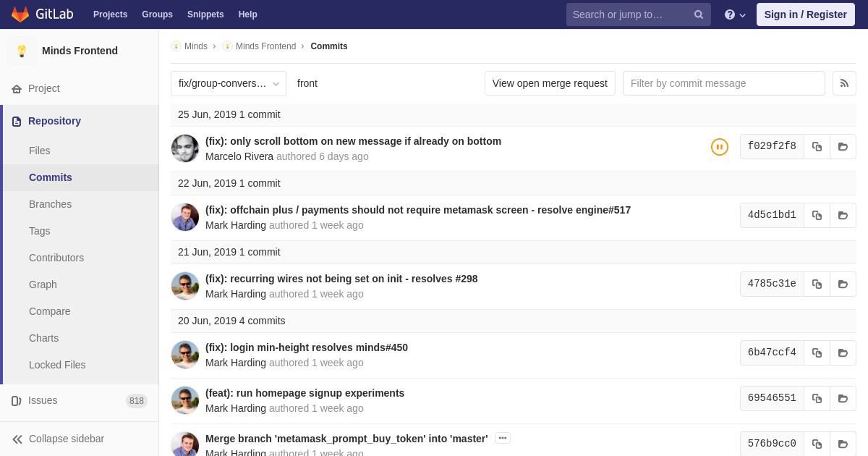The image size is (868, 456).
Task: Open the GitLab home logo
Action: coord(41,14)
